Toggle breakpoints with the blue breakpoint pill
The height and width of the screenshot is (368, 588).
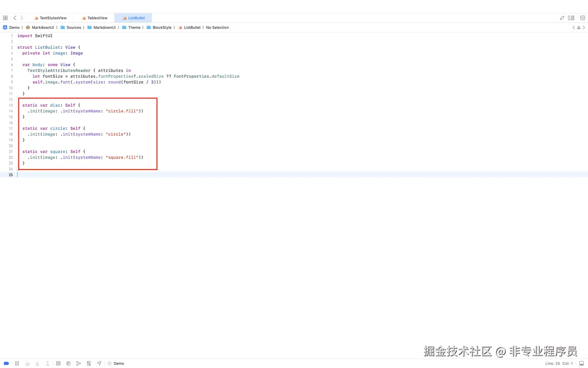click(x=6, y=363)
